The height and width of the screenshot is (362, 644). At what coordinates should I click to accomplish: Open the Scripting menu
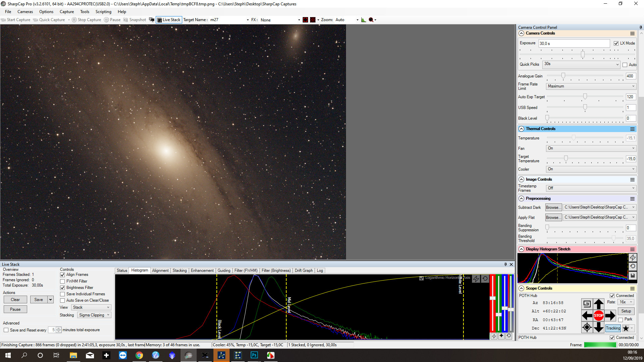point(103,12)
